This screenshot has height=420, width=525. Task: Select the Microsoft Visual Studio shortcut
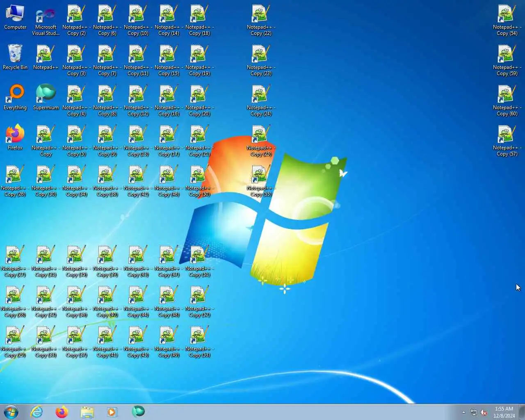click(46, 21)
